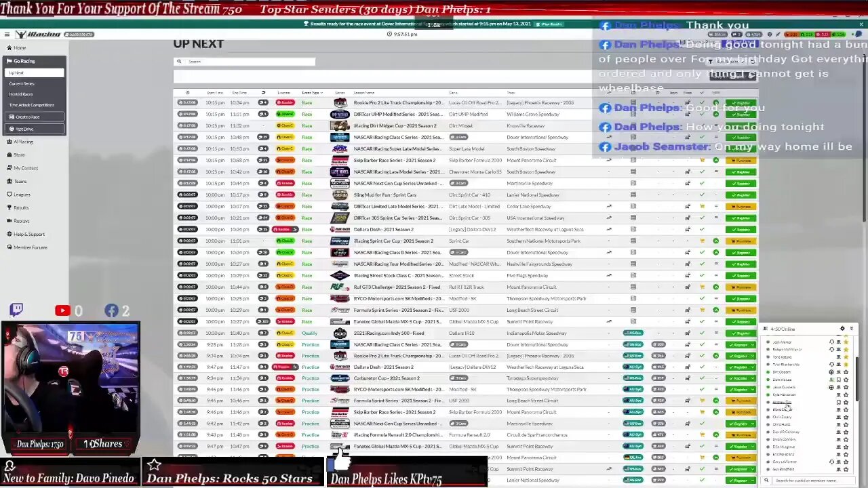Favorite Ellie Musgrave using the star
This screenshot has width=868, height=488.
[x=846, y=447]
